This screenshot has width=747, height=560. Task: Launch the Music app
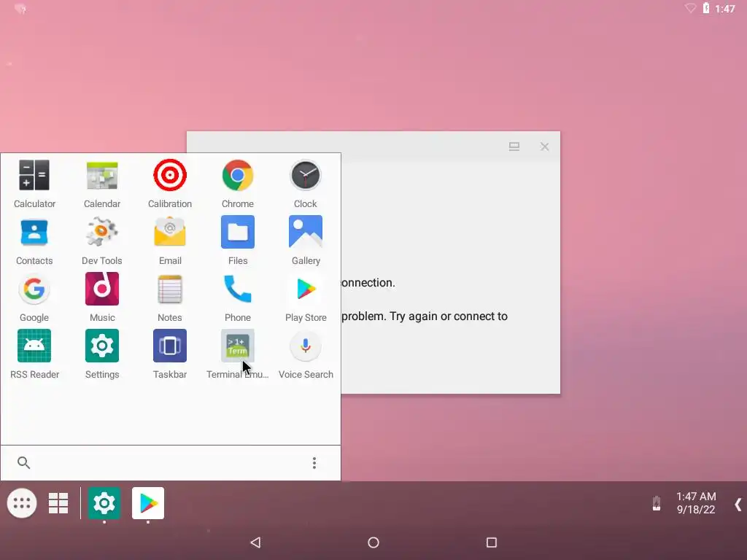(x=102, y=298)
